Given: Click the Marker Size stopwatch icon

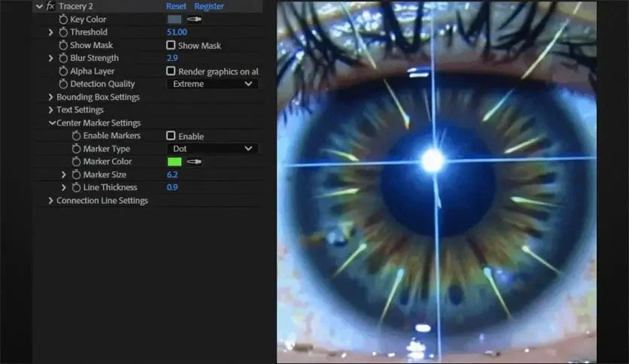Looking at the screenshot, I should 76,174.
